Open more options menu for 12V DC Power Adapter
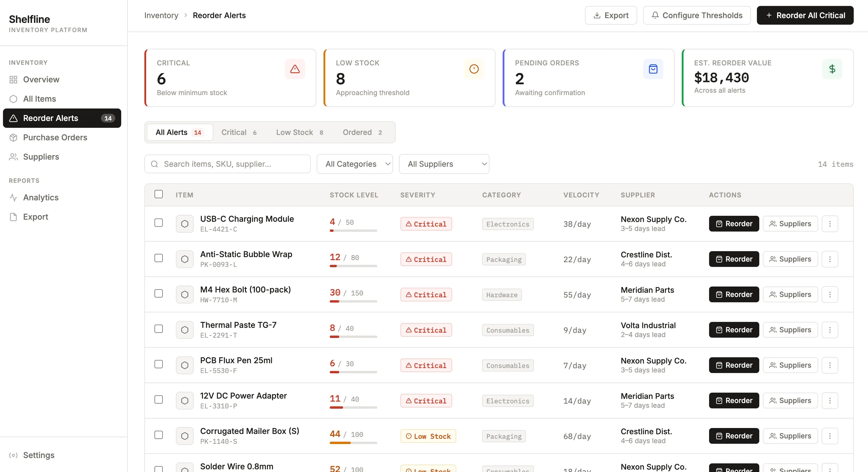868x472 pixels. 830,401
